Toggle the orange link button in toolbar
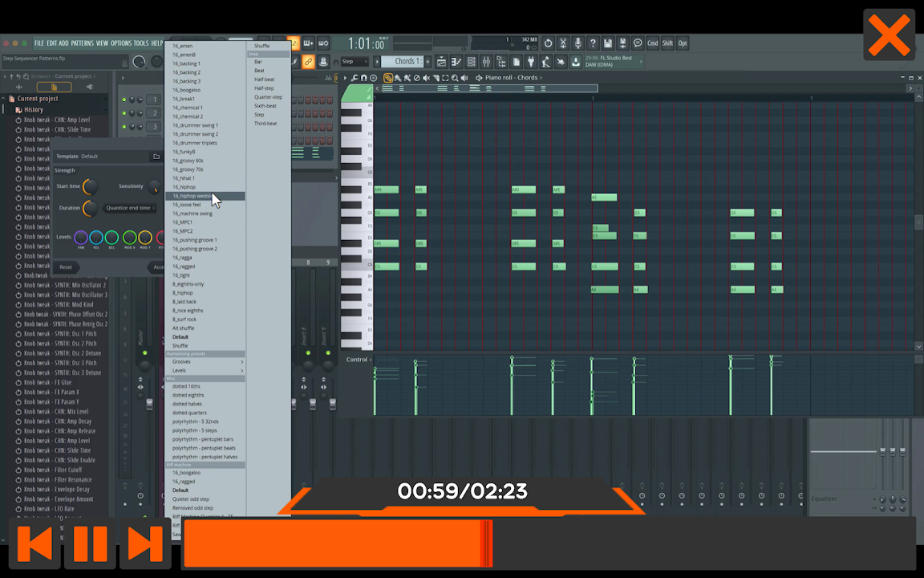924x578 pixels. 309,62
